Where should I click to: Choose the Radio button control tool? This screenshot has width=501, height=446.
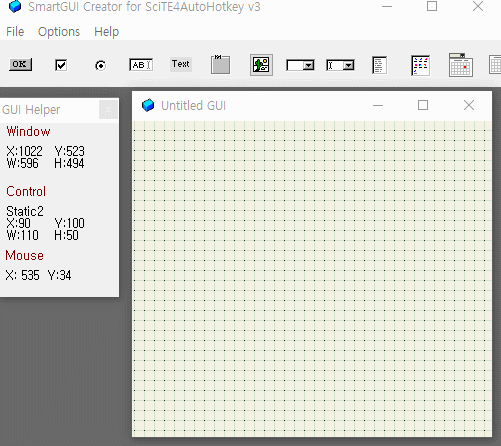[x=100, y=65]
